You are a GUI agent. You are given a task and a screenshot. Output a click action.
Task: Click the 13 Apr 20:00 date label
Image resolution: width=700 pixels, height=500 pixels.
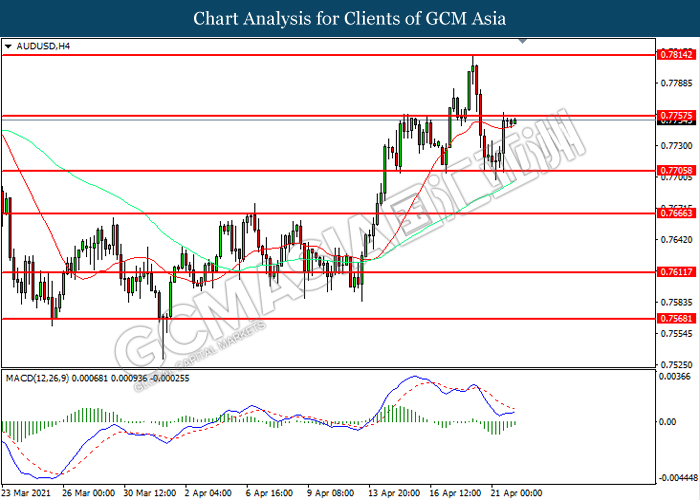(394, 493)
